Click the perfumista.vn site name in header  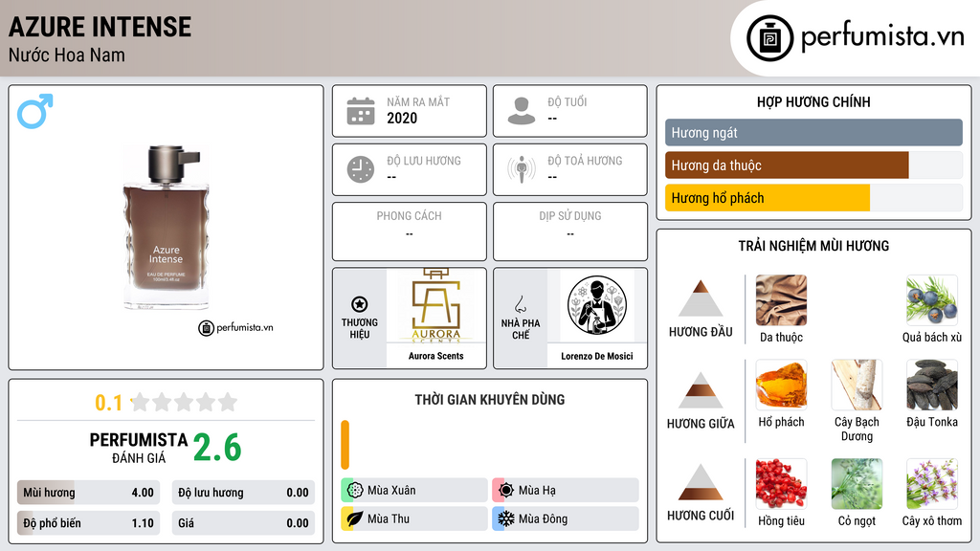tap(882, 37)
